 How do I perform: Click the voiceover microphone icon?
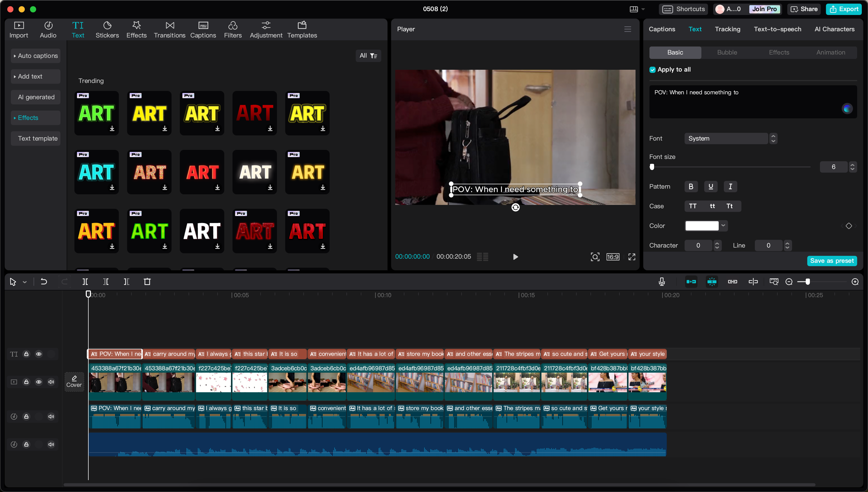662,281
